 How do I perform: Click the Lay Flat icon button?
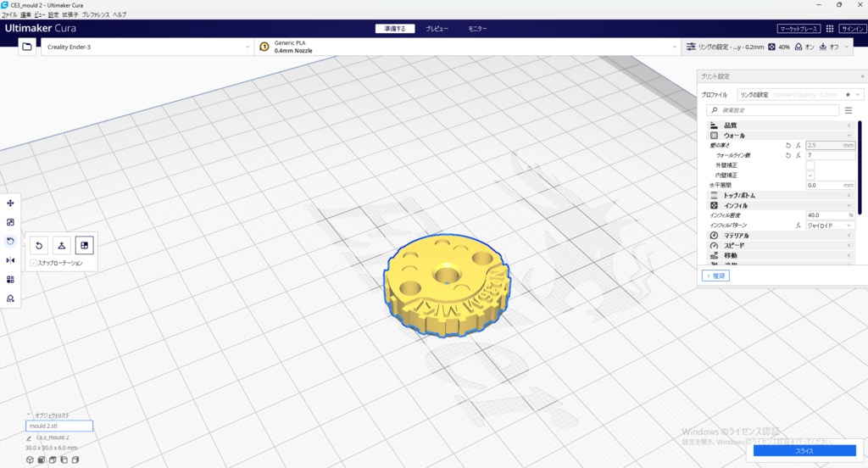[x=61, y=245]
